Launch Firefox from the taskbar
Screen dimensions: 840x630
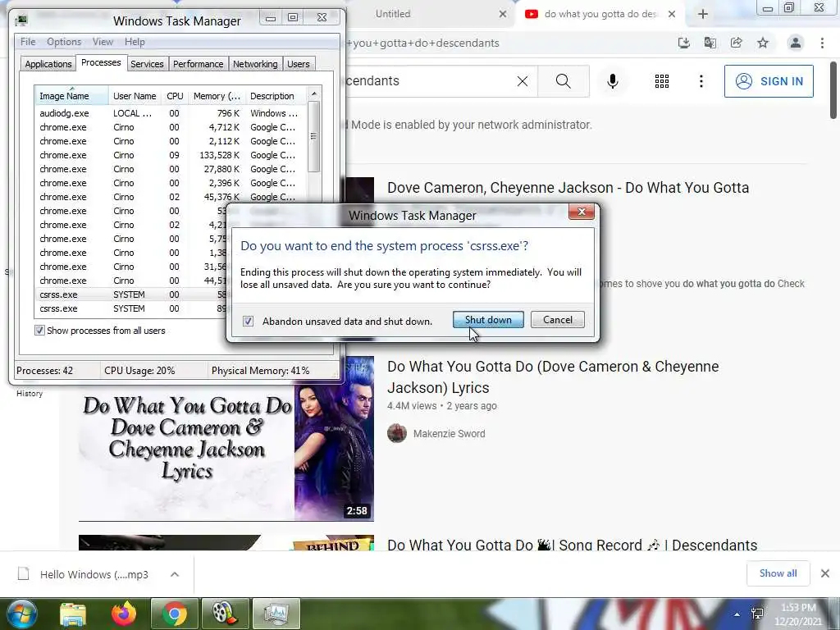coord(124,614)
